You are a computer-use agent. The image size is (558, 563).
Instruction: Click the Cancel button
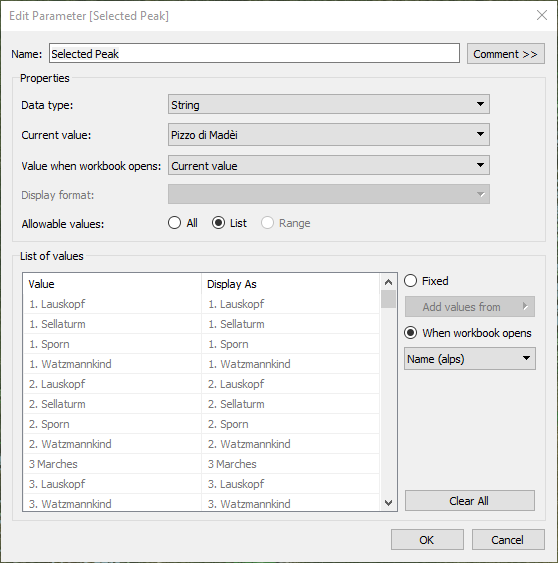[508, 540]
